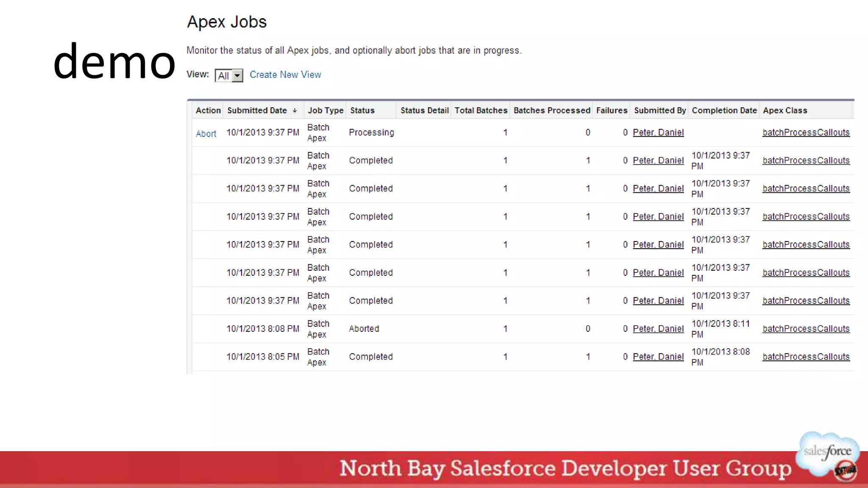Screen dimensions: 868x488
Task: Click the Batches Processed column header
Action: pos(551,111)
